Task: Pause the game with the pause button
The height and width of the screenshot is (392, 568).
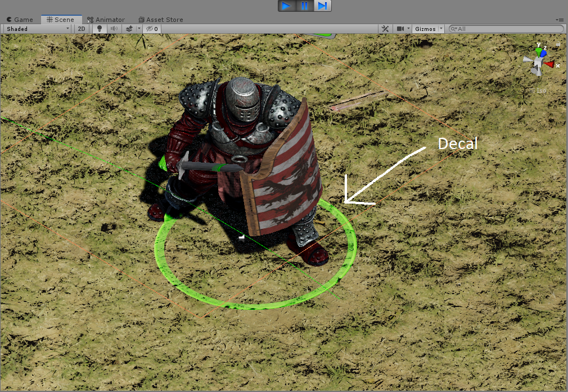Action: pyautogui.click(x=304, y=6)
